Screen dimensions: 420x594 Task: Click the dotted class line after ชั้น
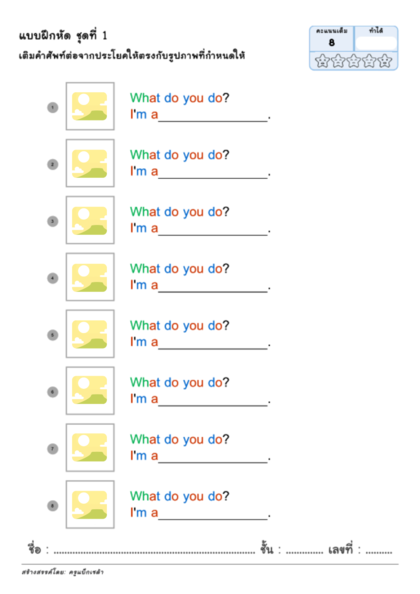(304, 552)
